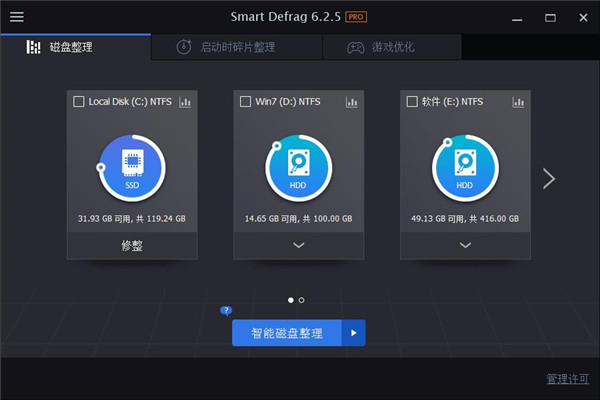Click "31.93 GB 可用, 共 119.24 GB" text

tap(132, 219)
